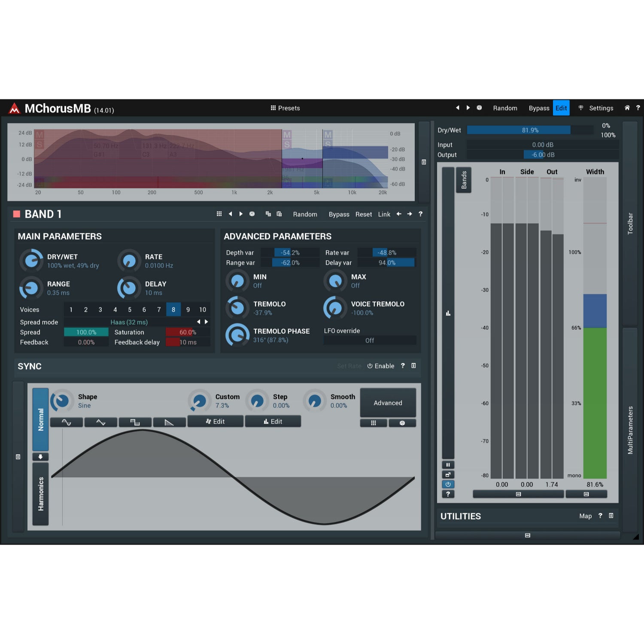The image size is (644, 644).
Task: Open the Advanced shape settings button
Action: (x=388, y=403)
